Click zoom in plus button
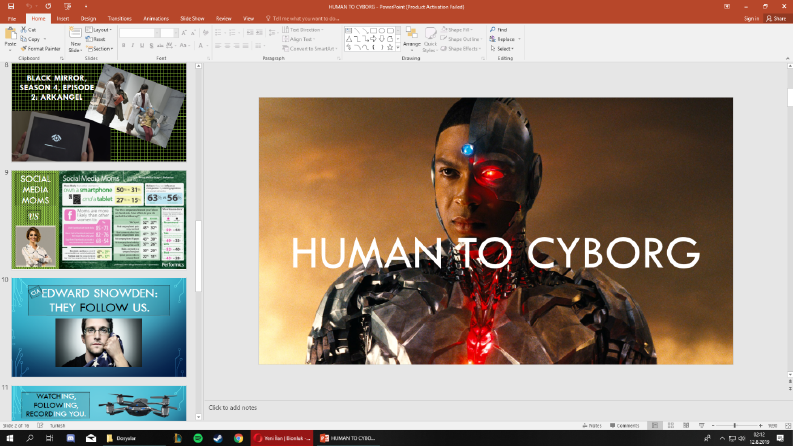 (760, 426)
